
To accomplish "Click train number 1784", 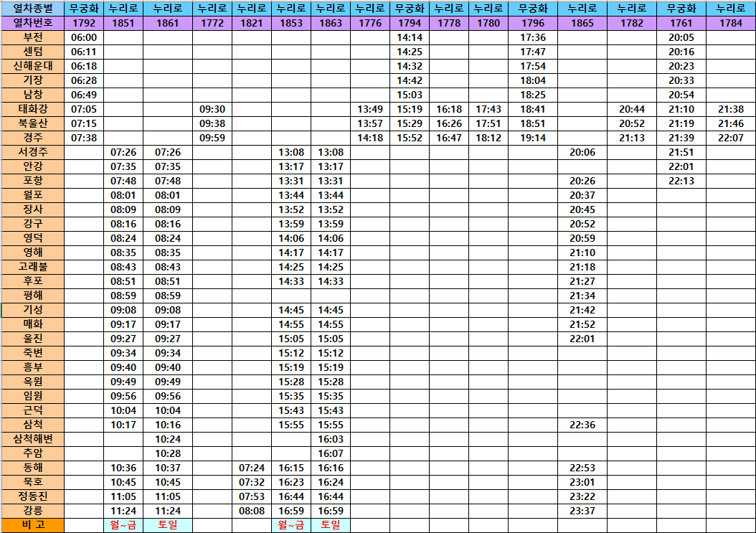I will 731,23.
